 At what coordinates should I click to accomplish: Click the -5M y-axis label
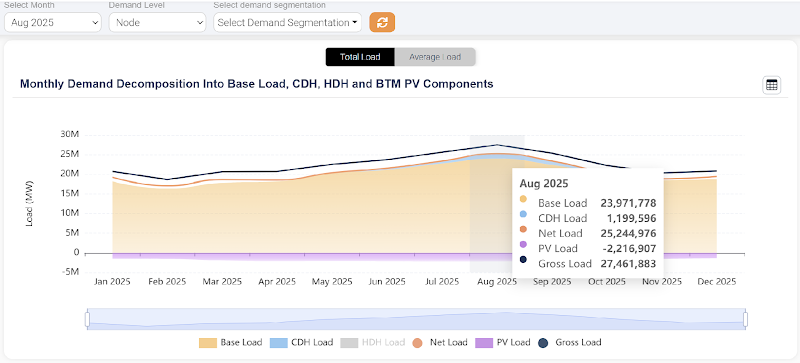tap(70, 272)
